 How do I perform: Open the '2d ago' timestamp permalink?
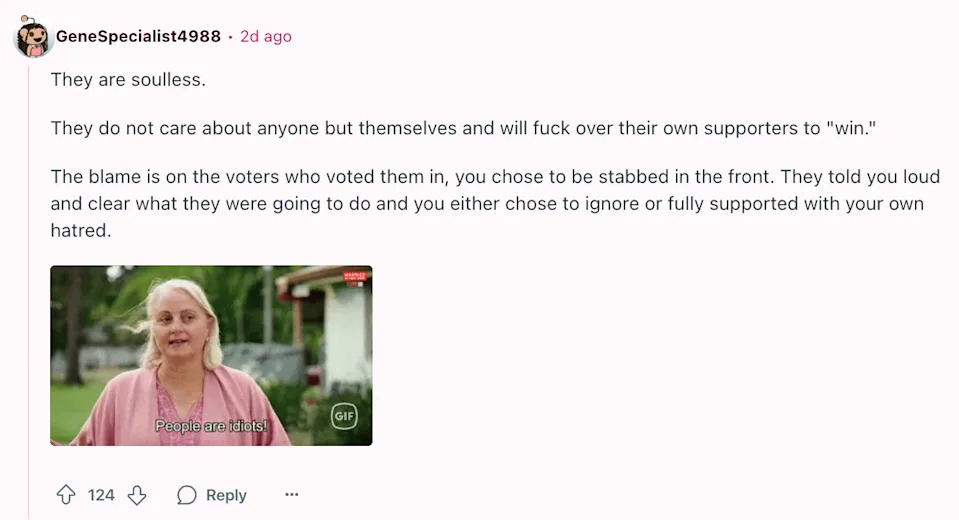point(265,37)
